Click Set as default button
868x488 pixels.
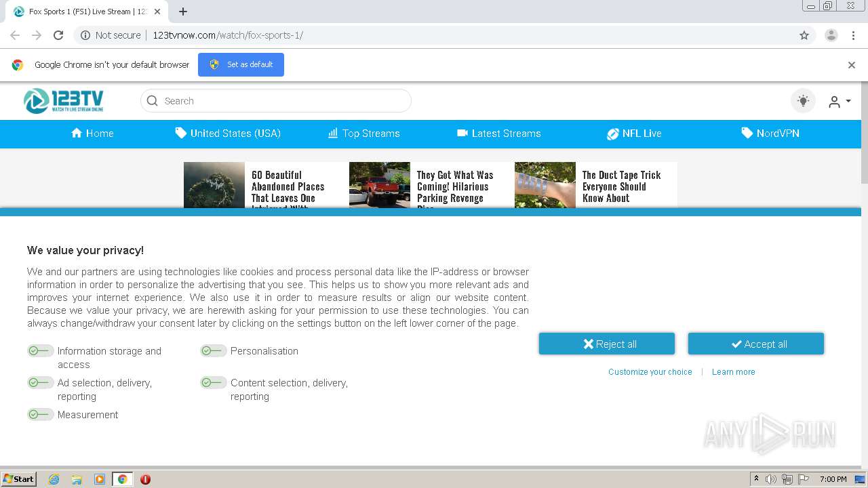(x=241, y=64)
